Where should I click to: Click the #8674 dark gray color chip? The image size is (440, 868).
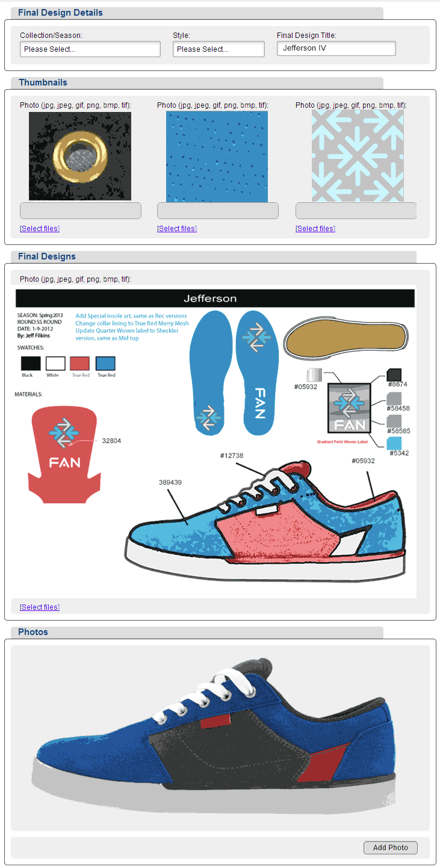coord(394,374)
